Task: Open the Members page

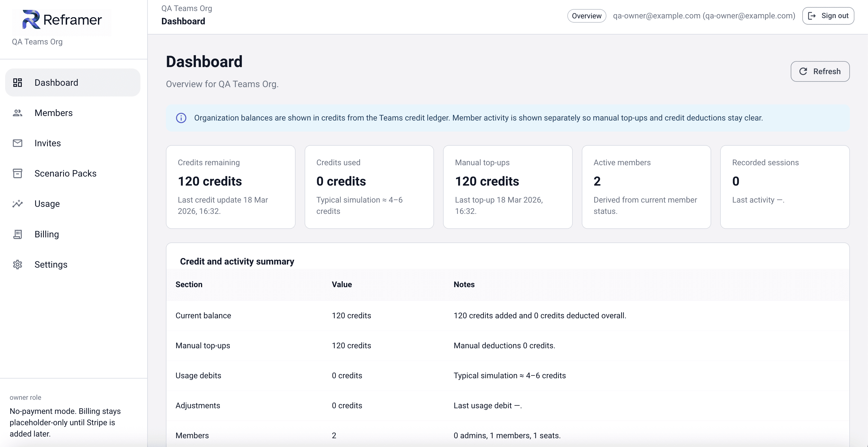Action: pyautogui.click(x=53, y=113)
